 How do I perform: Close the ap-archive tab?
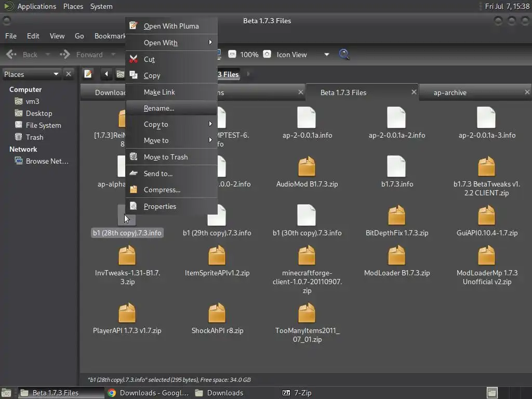click(x=527, y=92)
